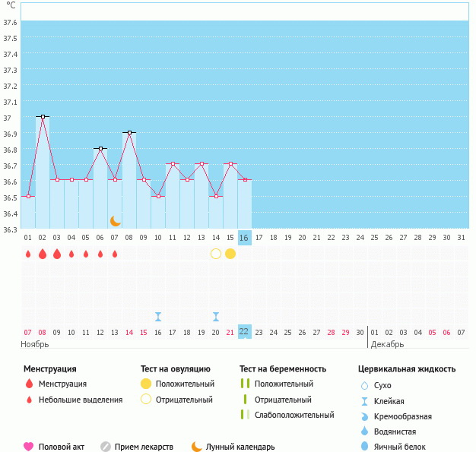Image resolution: width=476 pixels, height=452 pixels.
Task: Click the pink heart icon for Половой акт
Action: pos(29,447)
